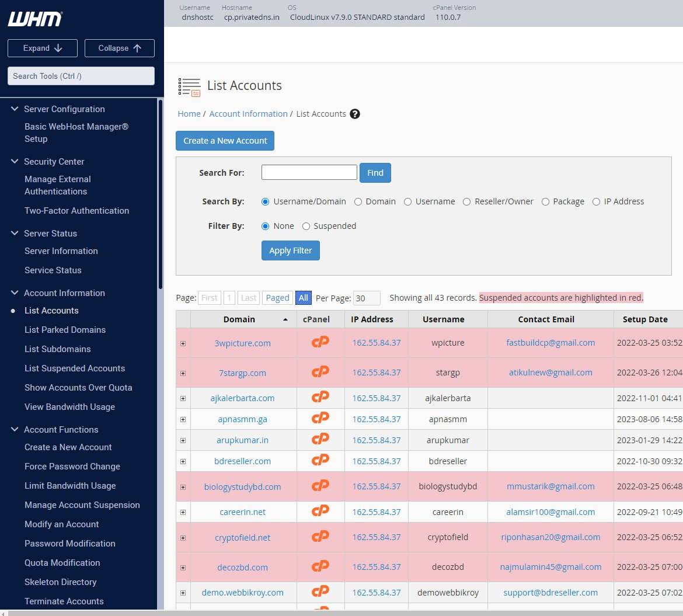Open cPanel icon for 3wpicture.com
This screenshot has height=616, width=683.
coord(320,342)
